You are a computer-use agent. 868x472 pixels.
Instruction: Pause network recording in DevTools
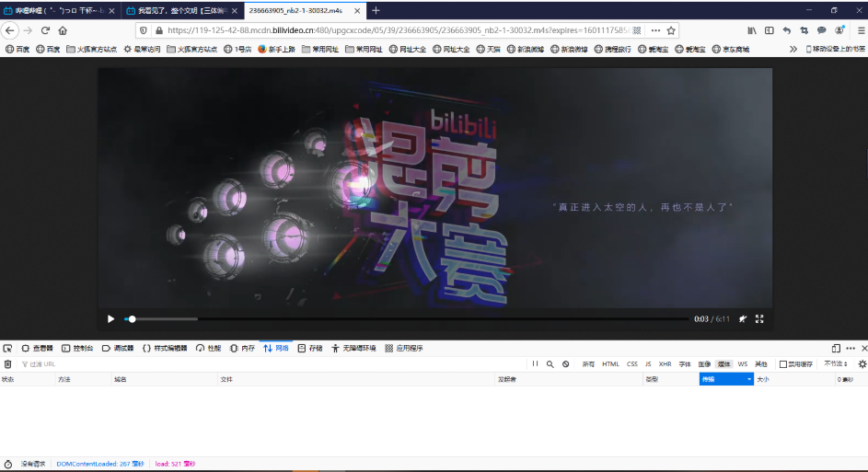click(x=535, y=364)
